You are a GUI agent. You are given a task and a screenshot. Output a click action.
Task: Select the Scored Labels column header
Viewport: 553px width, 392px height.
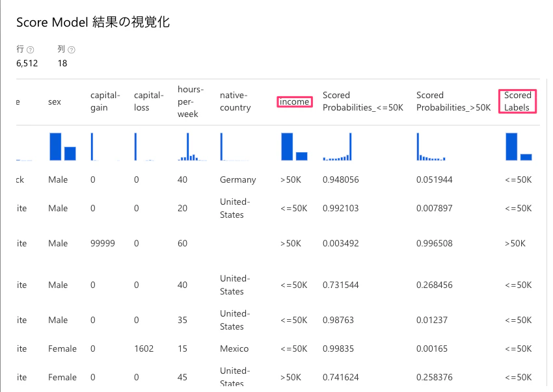point(517,101)
